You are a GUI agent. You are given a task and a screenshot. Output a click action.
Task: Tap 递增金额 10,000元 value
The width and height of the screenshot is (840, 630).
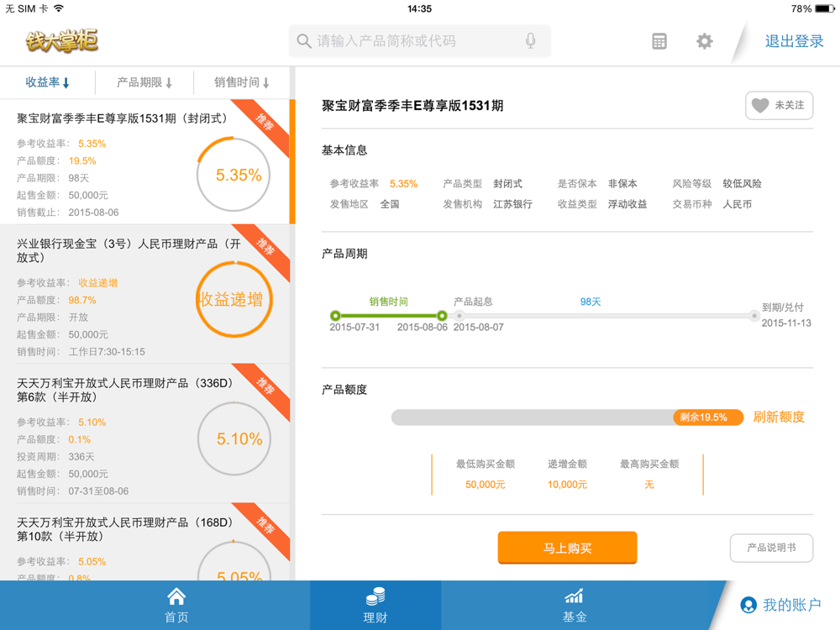(x=567, y=485)
